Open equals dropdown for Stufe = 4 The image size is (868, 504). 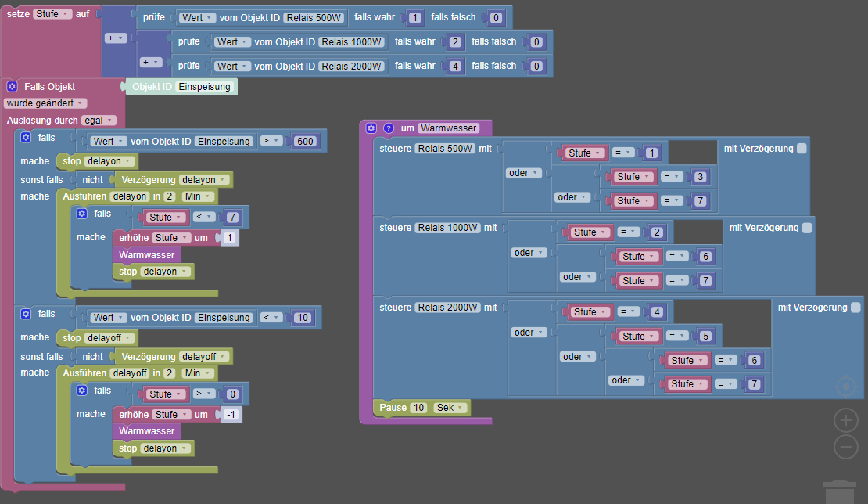point(628,311)
